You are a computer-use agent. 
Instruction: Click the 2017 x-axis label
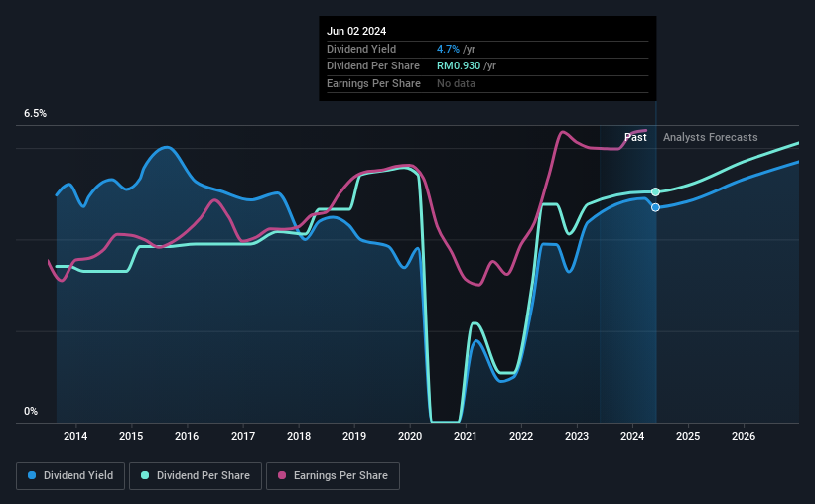click(x=243, y=436)
